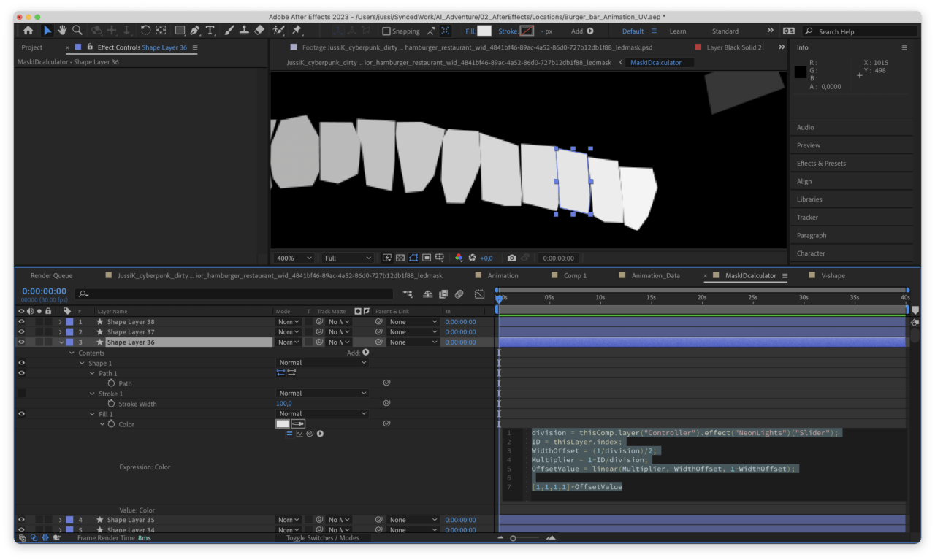Open the Render Queue tab
The width and height of the screenshot is (935, 560).
pyautogui.click(x=51, y=276)
